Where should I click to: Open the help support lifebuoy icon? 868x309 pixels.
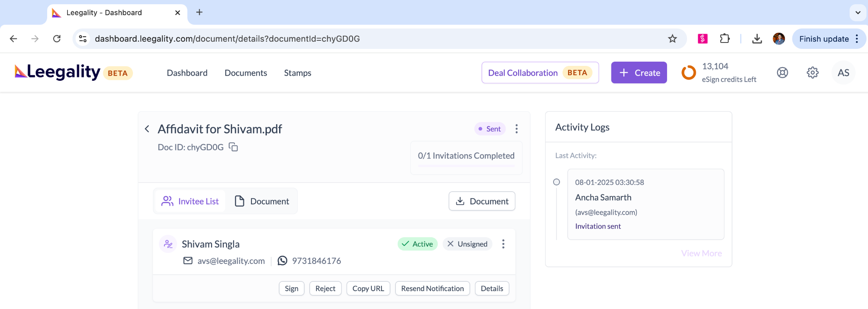(x=782, y=73)
